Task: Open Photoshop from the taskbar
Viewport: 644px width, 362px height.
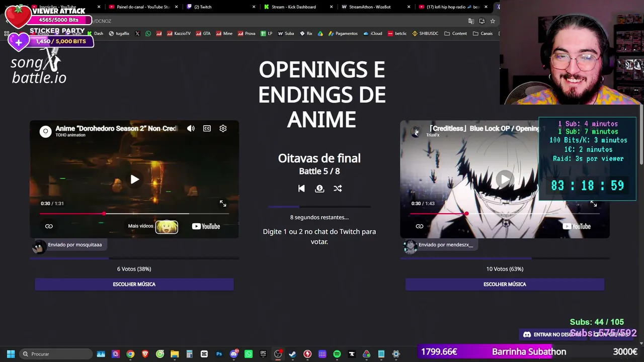Action: [219, 354]
